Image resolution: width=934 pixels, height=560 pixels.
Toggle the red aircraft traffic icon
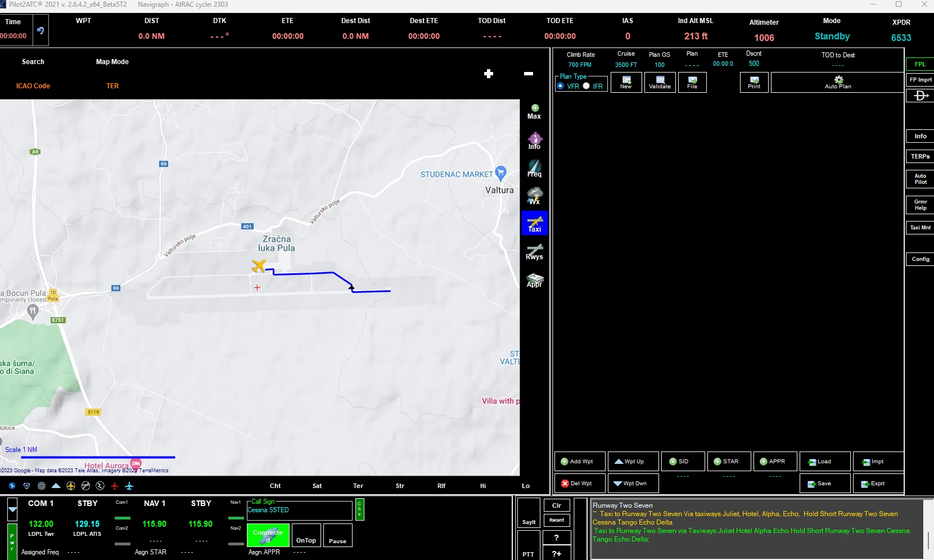[115, 486]
